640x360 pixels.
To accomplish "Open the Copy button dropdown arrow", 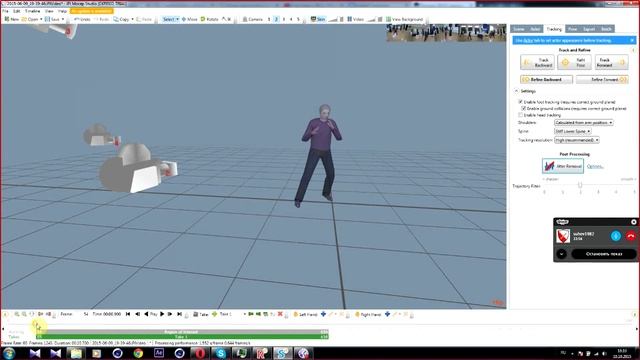I will [x=132, y=19].
